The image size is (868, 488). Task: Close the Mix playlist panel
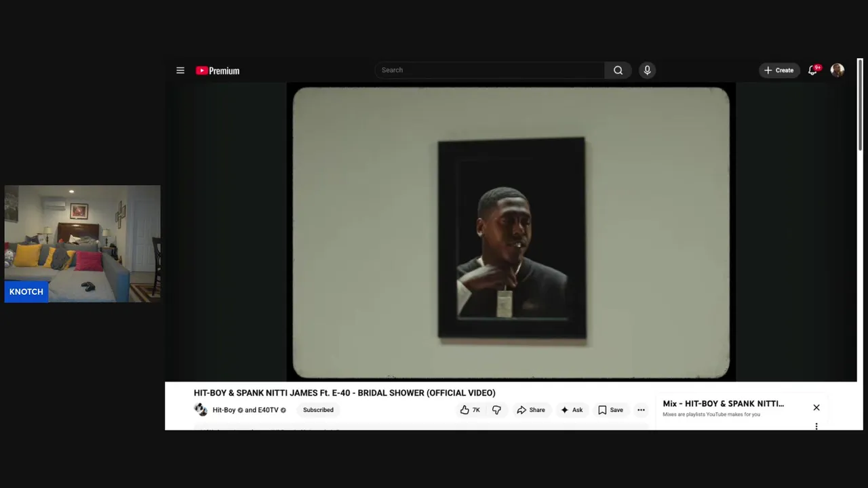click(816, 407)
